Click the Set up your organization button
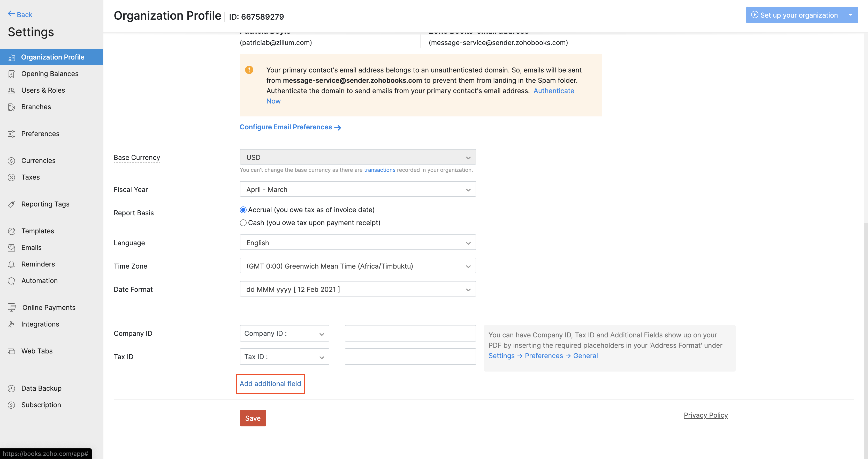868x459 pixels. tap(797, 15)
